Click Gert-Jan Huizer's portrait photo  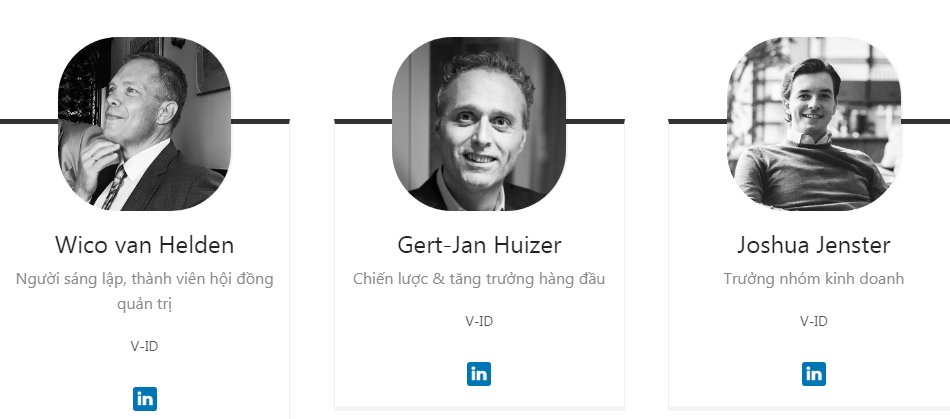tap(479, 124)
